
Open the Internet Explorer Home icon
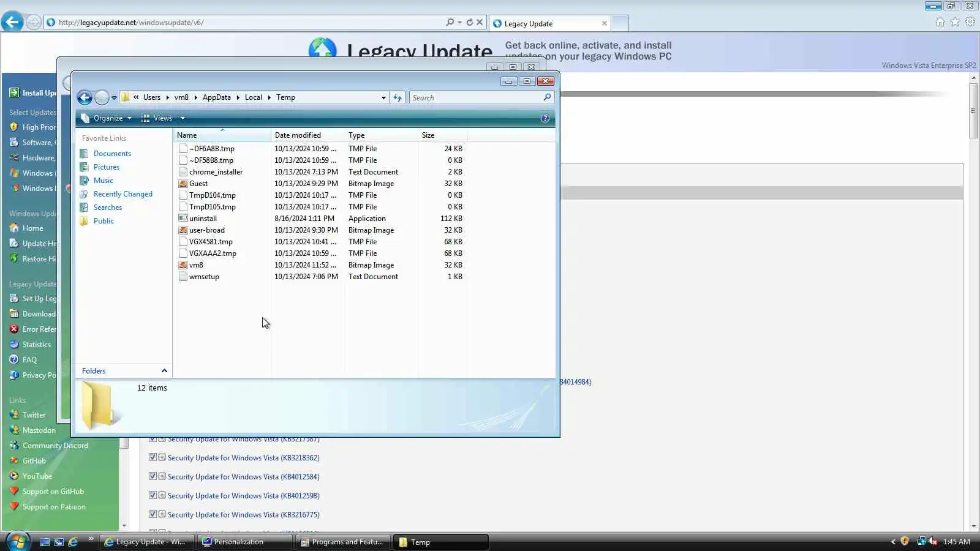click(x=940, y=22)
